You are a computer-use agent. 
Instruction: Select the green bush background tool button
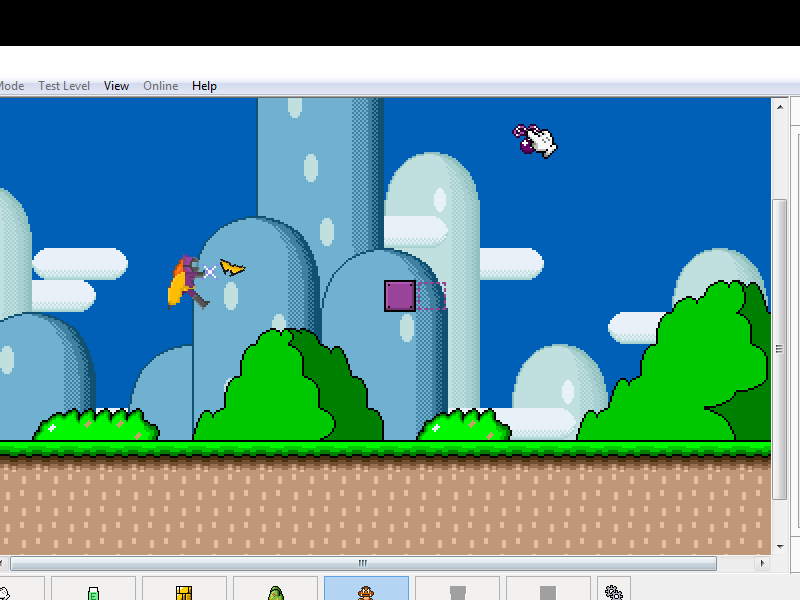276,588
